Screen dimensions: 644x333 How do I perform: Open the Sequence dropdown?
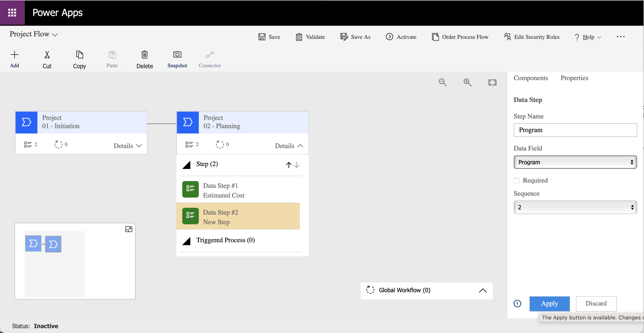(x=575, y=207)
